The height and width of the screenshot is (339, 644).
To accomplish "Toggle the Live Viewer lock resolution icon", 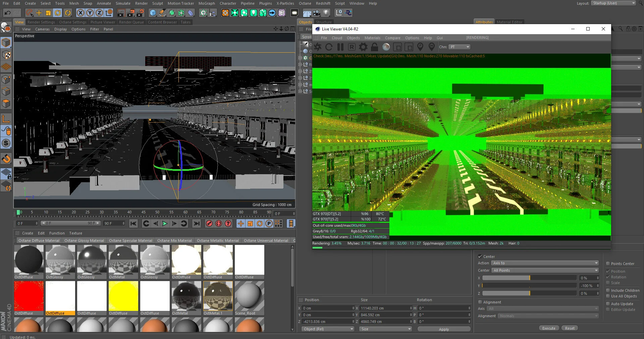I will pos(375,47).
